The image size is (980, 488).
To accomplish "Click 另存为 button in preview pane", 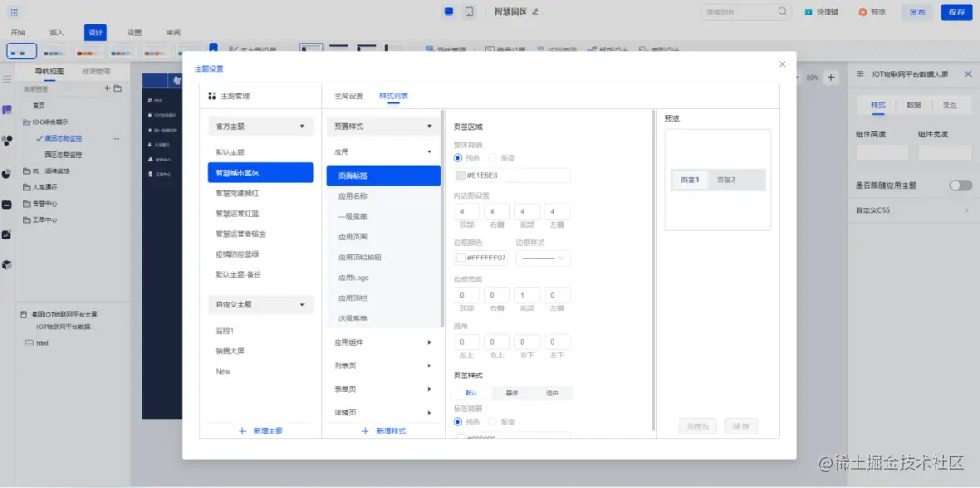I will pyautogui.click(x=698, y=426).
